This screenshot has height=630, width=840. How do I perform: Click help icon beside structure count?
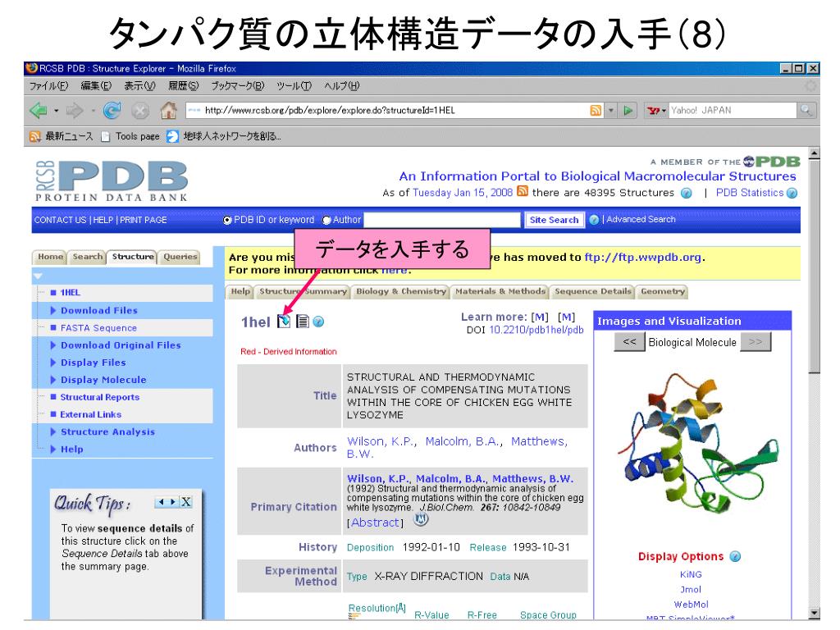686,194
